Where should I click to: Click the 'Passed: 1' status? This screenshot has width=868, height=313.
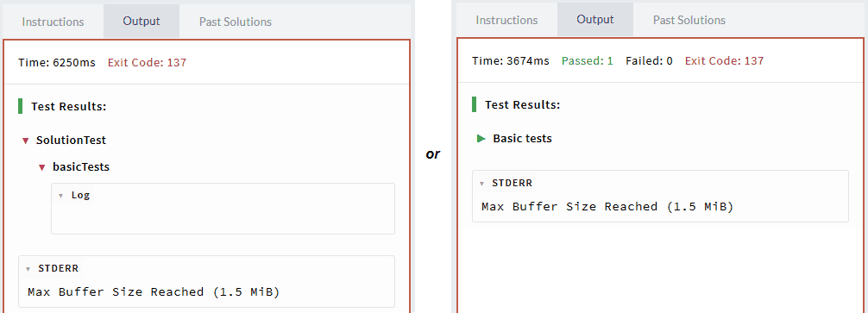588,61
